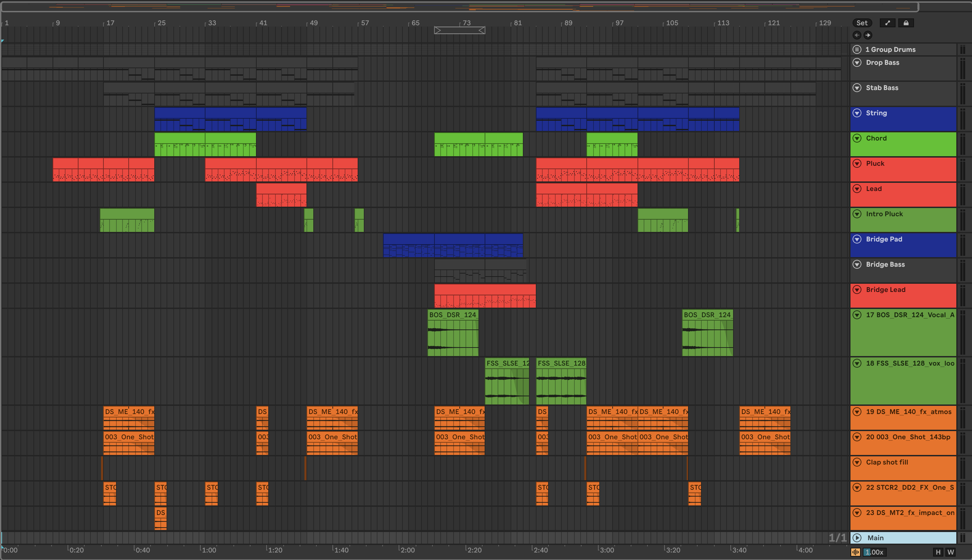Click the 1.00x zoom value field
This screenshot has height=560, width=972.
pyautogui.click(x=875, y=552)
